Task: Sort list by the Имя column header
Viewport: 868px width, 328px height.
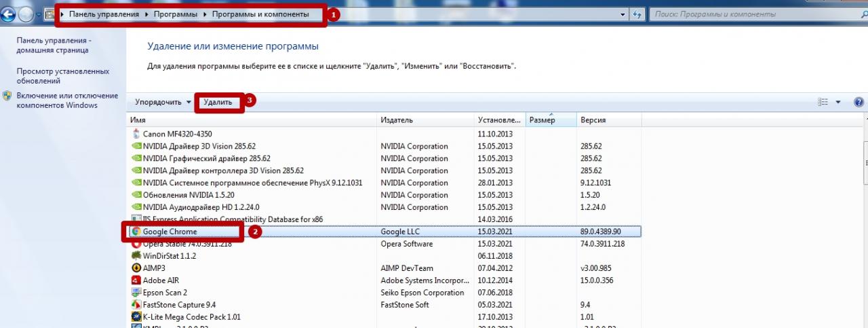Action: click(x=252, y=120)
